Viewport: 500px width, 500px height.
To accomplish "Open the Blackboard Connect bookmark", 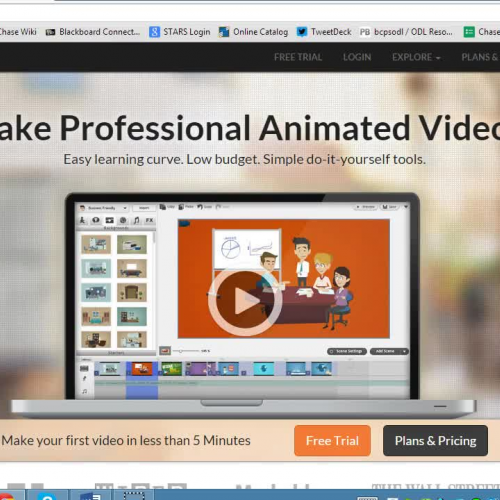I will click(x=93, y=32).
